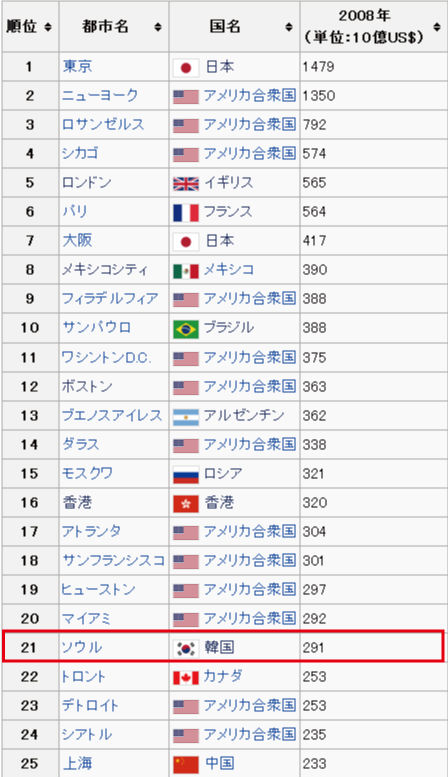Sort table by 都市名 column arrows
Viewport: 448px width, 777px height.
coord(158,27)
